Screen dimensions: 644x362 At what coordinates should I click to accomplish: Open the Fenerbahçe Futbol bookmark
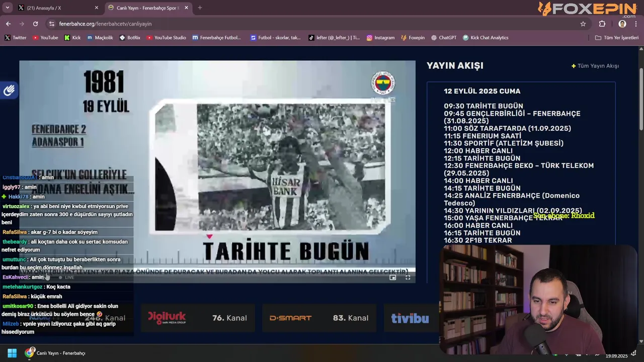(216, 38)
